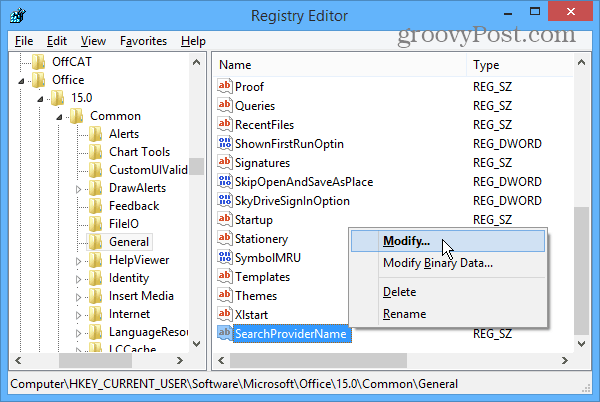Click tree pane scroll-down arrow
Screen dimensions: 600x402
197,343
